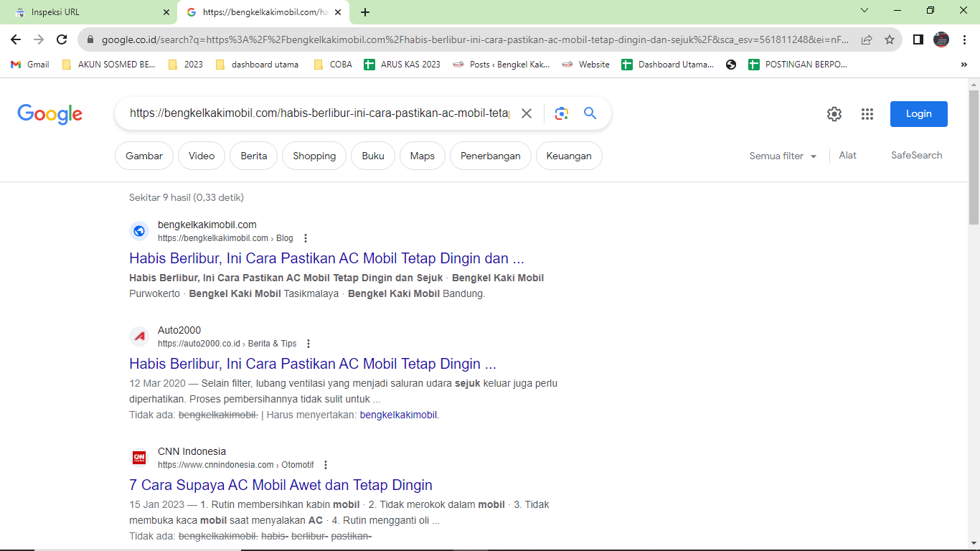Open AKUN SOSMED bookmark folder
Viewport: 980px width, 551px height.
tap(109, 65)
